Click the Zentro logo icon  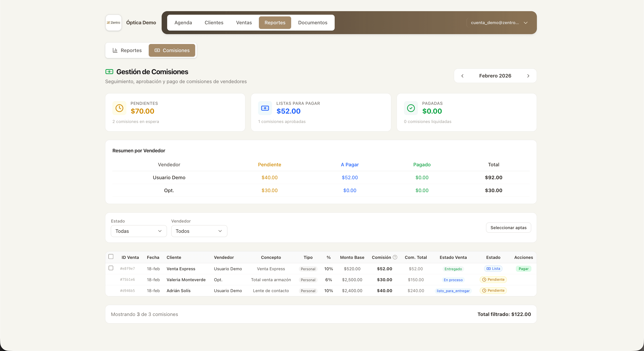[x=113, y=23]
